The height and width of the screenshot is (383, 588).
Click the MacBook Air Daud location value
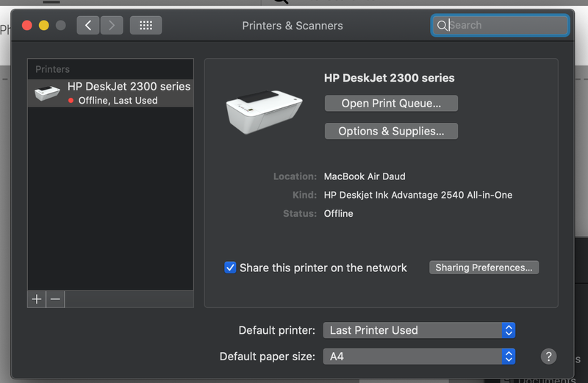tap(365, 176)
